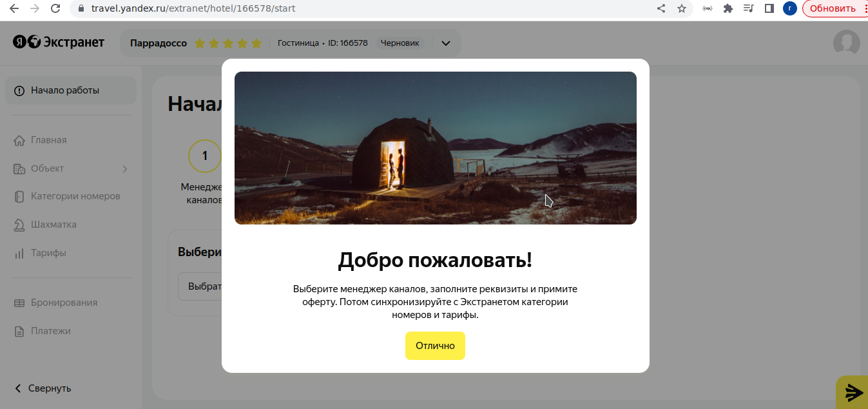Bookmark the page with the star icon
The height and width of the screenshot is (409, 868).
(682, 8)
